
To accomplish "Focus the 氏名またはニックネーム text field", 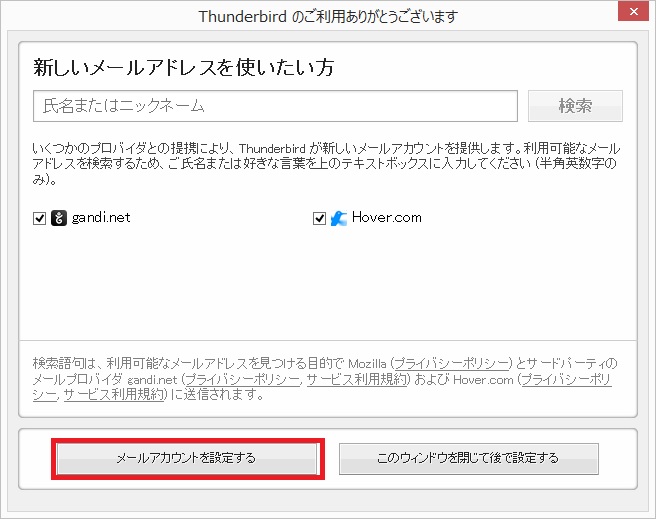I will 275,105.
